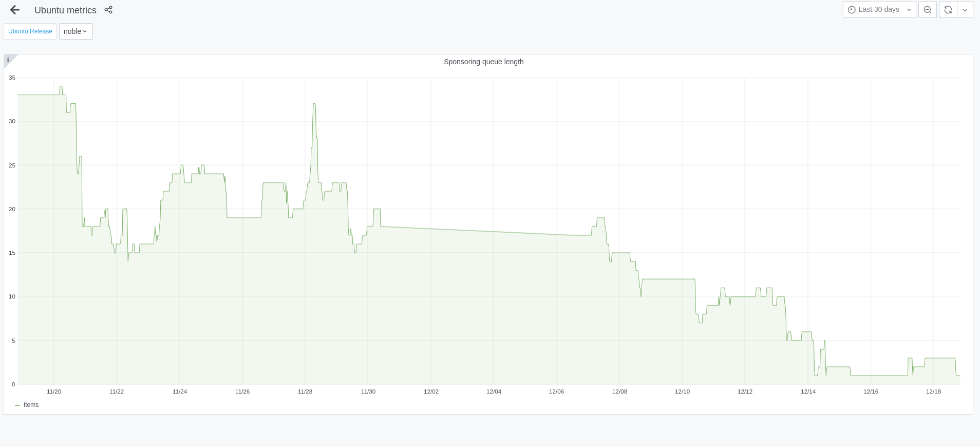This screenshot has height=447, width=980.
Task: Refresh the dashboard with the refresh icon
Action: coord(948,10)
